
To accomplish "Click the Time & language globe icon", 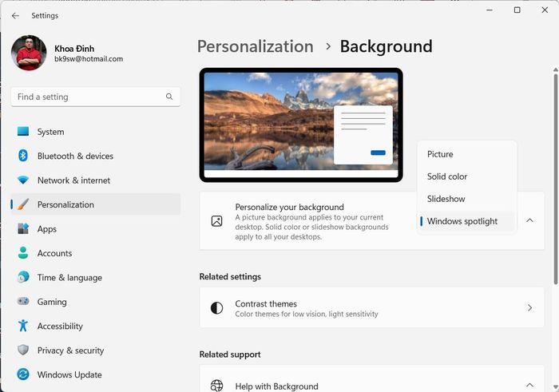I will 23,278.
